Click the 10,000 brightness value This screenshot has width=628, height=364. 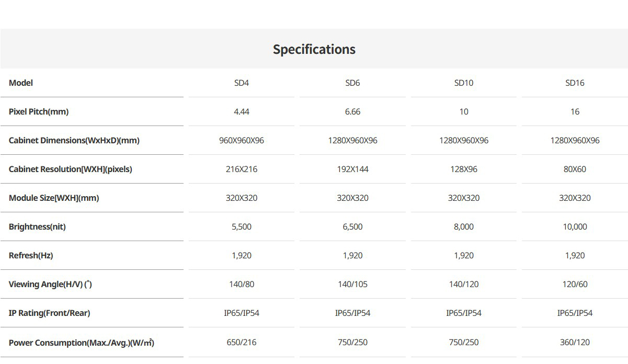(x=575, y=226)
